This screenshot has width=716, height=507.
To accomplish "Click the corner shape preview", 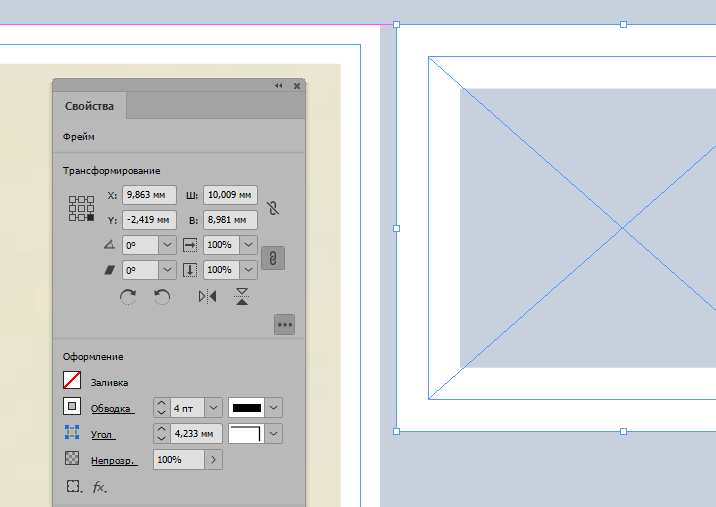I will [247, 433].
